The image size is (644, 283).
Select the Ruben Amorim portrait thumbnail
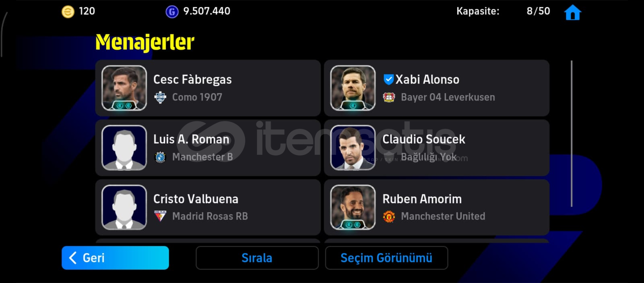pos(353,207)
